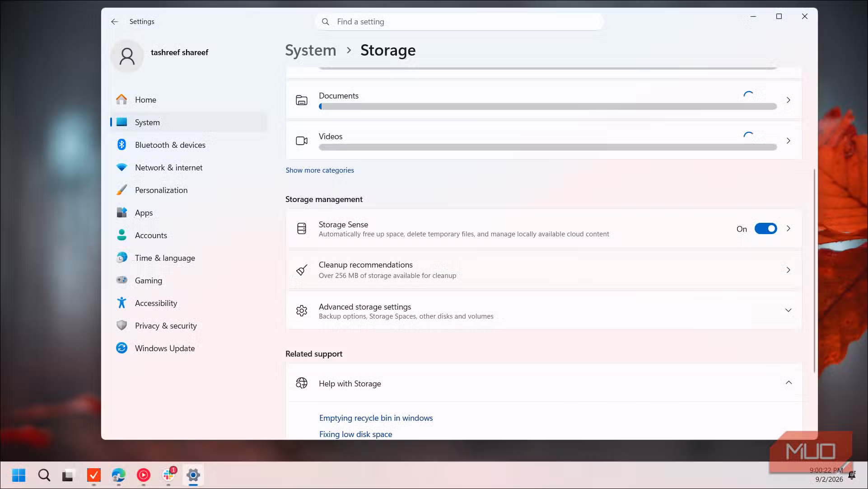Open Cleanup recommendations chevron
The height and width of the screenshot is (489, 868).
[788, 270]
